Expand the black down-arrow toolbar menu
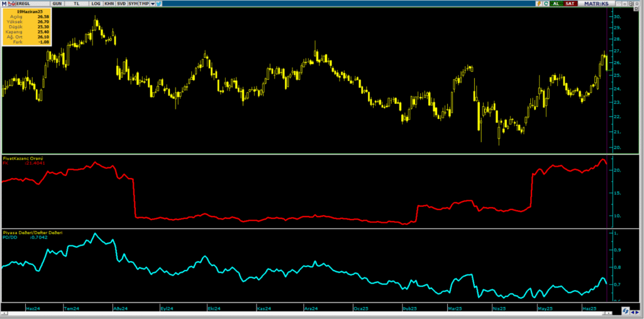Viewport: 644px width, 319px height. (x=152, y=4)
